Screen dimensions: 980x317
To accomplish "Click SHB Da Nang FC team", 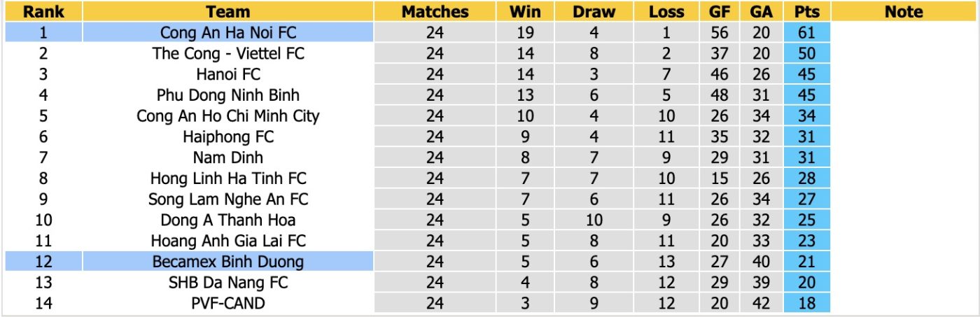I will pyautogui.click(x=228, y=283).
